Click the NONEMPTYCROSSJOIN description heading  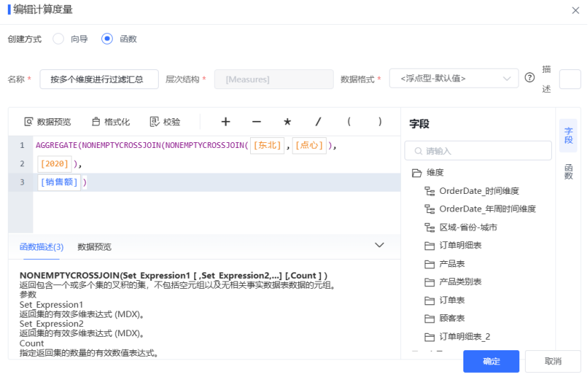click(x=174, y=276)
